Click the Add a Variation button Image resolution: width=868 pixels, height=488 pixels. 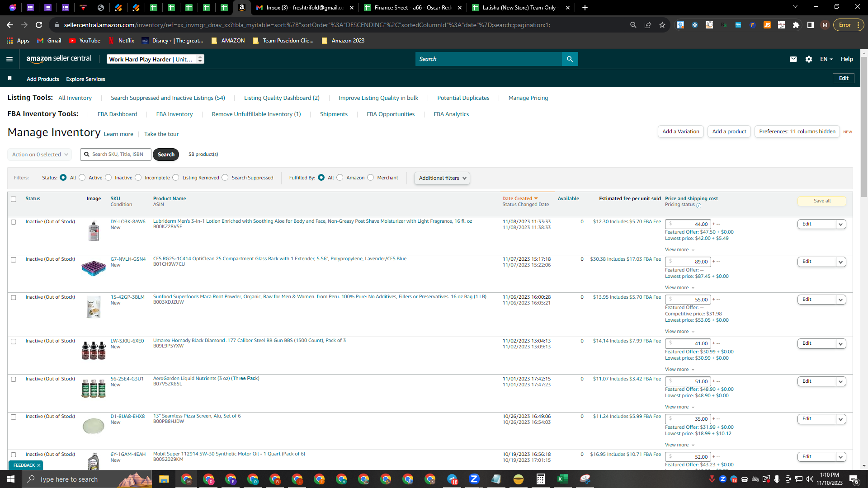pyautogui.click(x=681, y=131)
